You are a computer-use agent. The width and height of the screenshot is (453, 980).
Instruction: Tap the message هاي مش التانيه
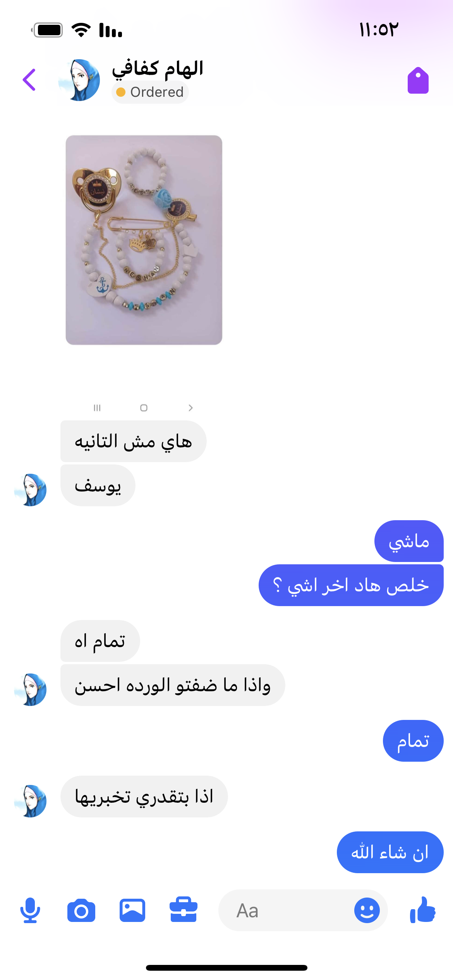[134, 441]
